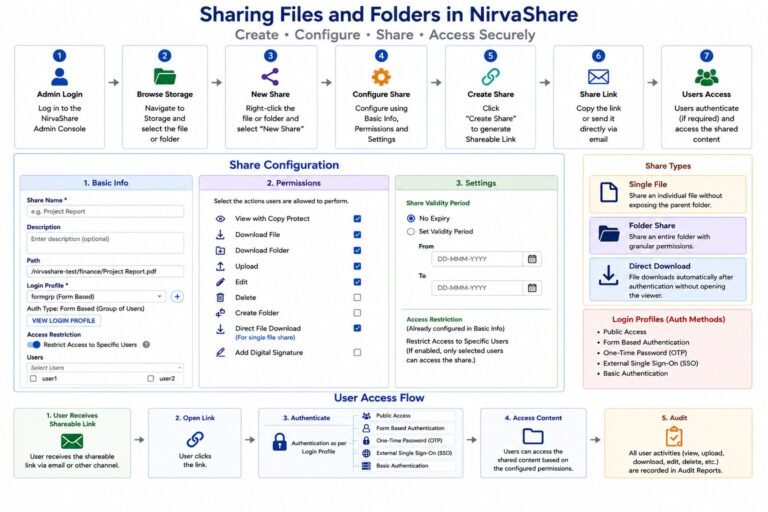Click the Delete trash icon in Permissions
This screenshot has width=768, height=512.
tap(220, 297)
